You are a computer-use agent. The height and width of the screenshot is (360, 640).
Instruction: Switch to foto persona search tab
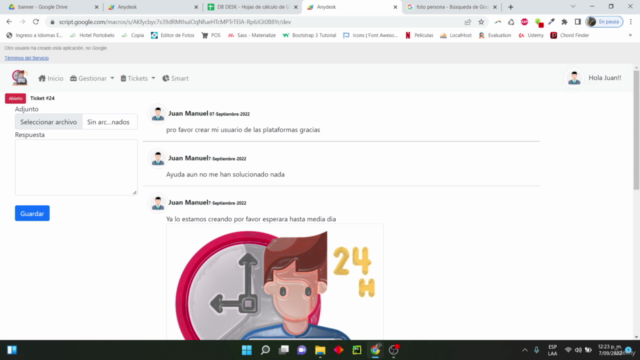coord(452,7)
